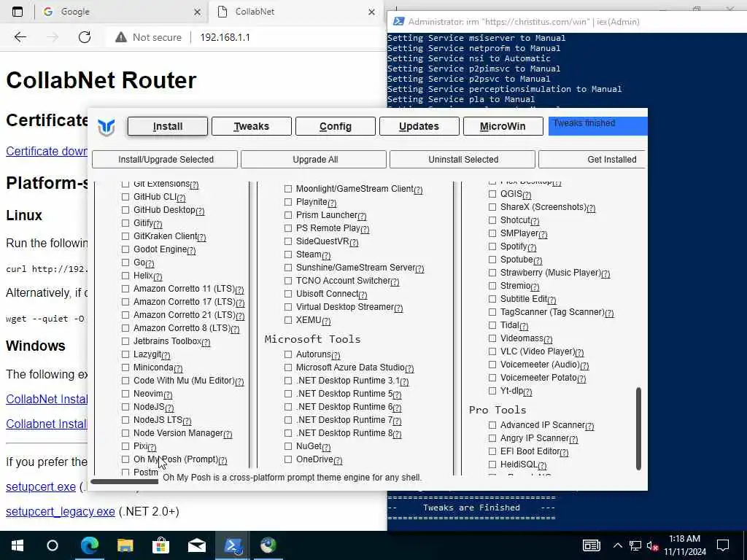747x560 pixels.
Task: Click the Windows Start button
Action: click(18, 545)
